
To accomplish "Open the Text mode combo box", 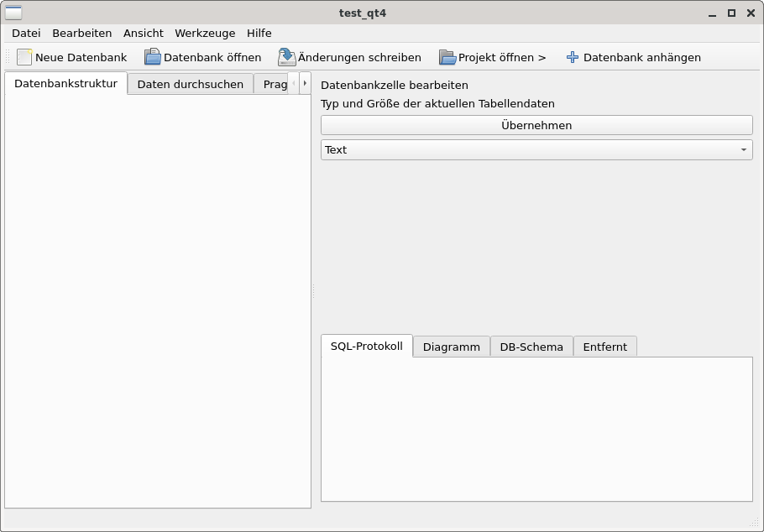I will (536, 149).
